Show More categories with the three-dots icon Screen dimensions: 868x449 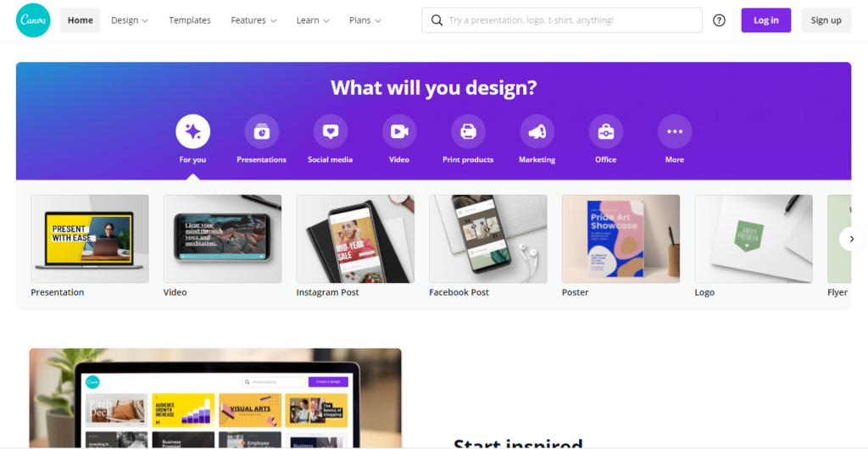(675, 131)
